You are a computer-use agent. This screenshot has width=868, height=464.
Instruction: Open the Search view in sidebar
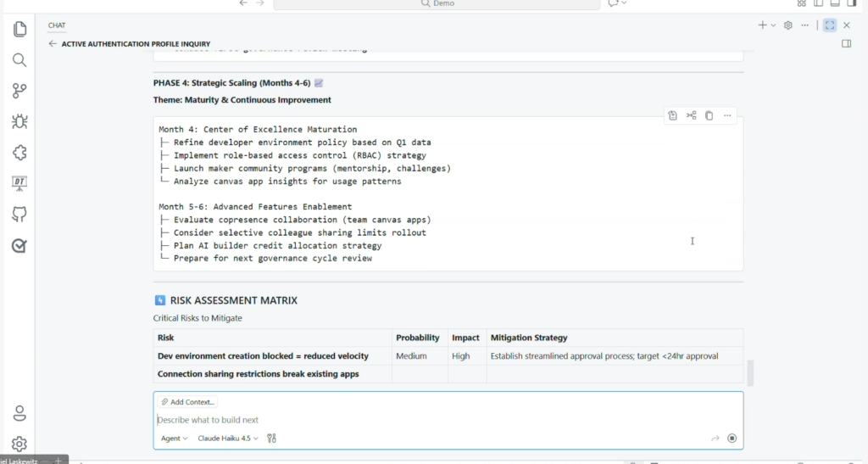(x=19, y=60)
